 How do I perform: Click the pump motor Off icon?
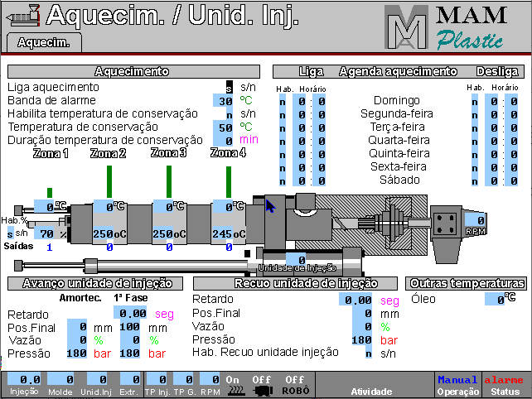click(262, 385)
